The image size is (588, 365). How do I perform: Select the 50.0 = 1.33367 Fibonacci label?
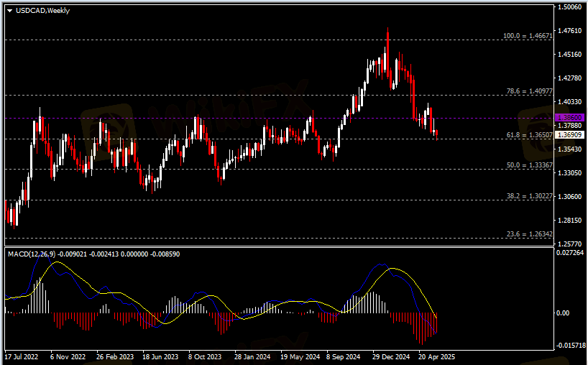(x=530, y=165)
